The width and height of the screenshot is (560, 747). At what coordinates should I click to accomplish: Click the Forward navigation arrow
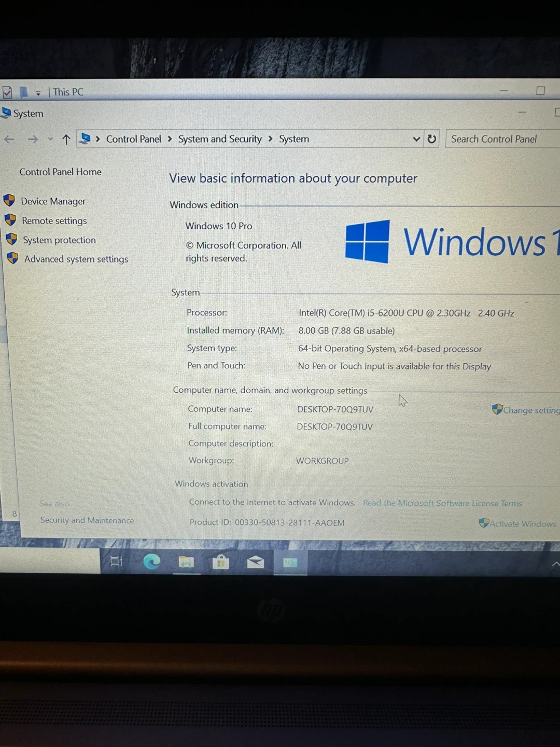pyautogui.click(x=32, y=139)
